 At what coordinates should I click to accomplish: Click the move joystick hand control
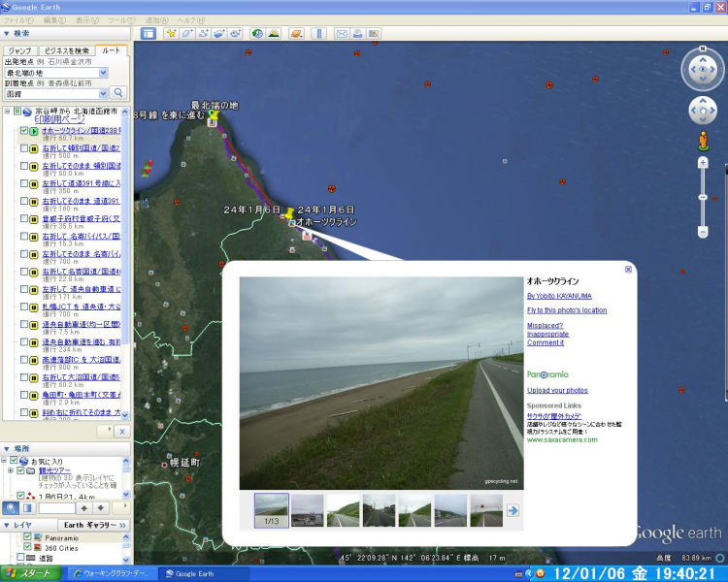(703, 111)
